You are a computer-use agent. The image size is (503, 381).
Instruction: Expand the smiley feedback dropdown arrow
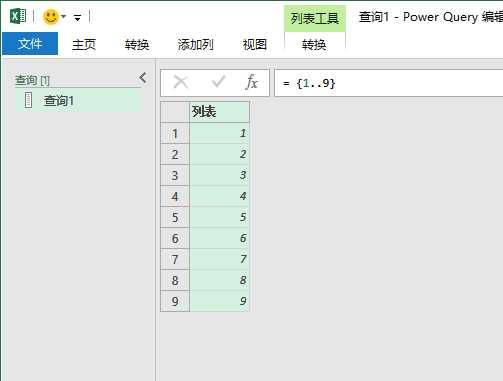pyautogui.click(x=64, y=17)
